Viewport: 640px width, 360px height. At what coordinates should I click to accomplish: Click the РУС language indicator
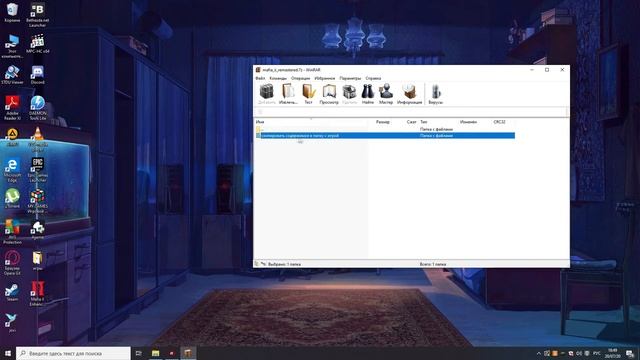tap(597, 353)
